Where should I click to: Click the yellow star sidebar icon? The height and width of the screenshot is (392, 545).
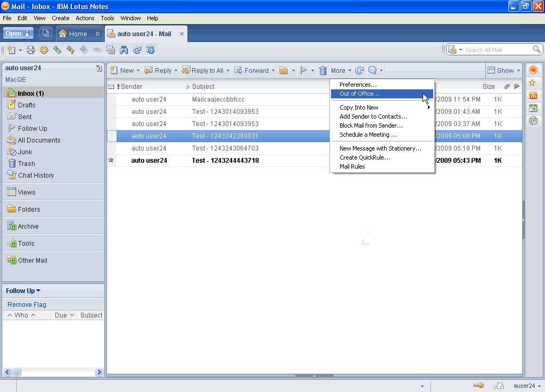pos(533,83)
